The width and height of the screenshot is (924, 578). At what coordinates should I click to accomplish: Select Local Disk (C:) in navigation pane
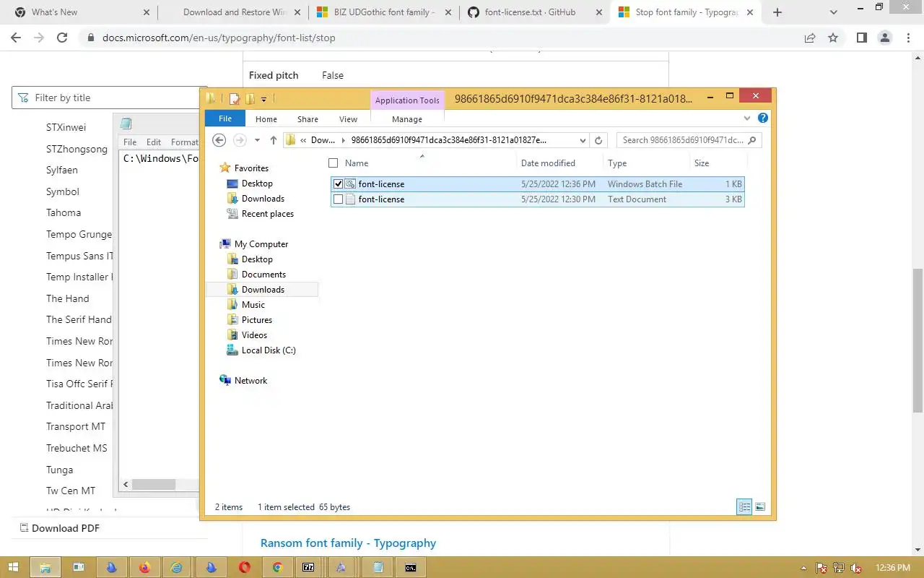pyautogui.click(x=269, y=350)
